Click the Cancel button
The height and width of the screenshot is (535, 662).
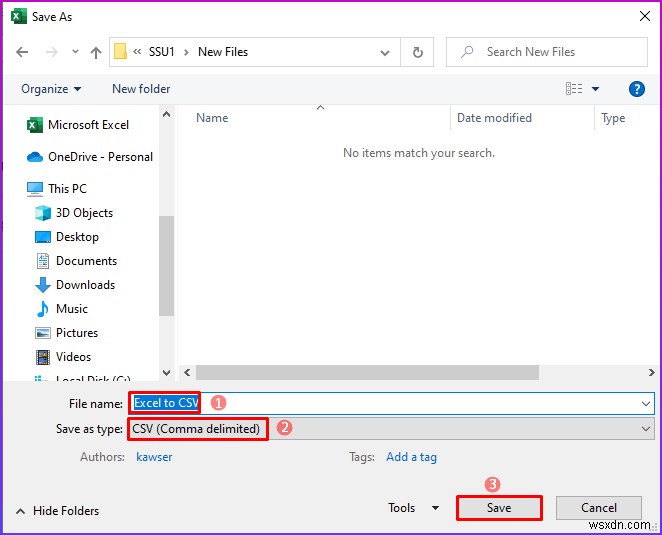tap(599, 508)
